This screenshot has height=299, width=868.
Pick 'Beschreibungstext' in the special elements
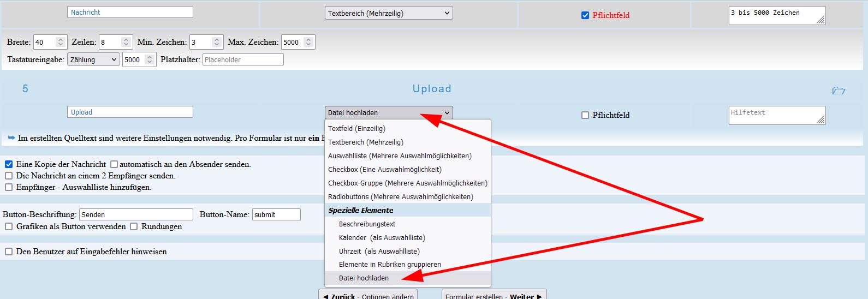367,224
